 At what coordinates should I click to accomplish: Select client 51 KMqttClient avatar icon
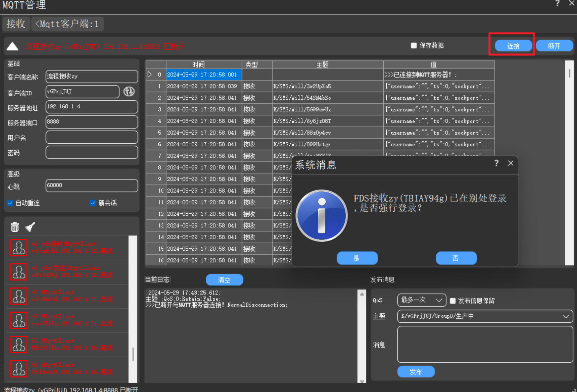coord(19,369)
